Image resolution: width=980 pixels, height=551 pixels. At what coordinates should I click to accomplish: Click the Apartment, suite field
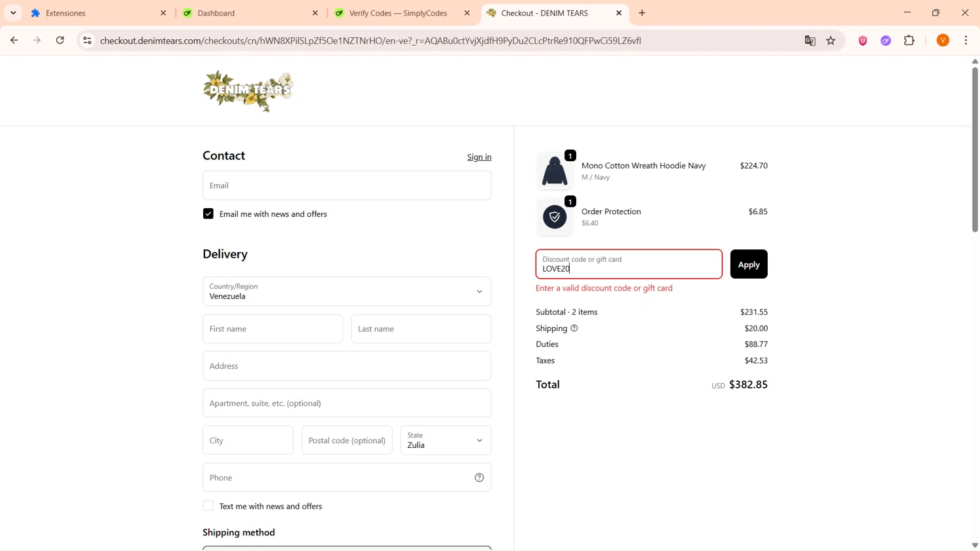point(347,403)
